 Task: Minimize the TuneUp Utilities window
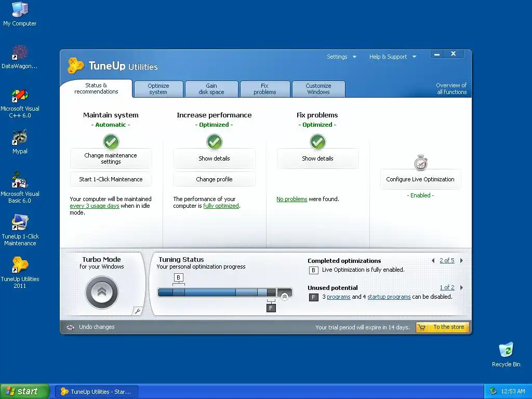click(x=437, y=54)
